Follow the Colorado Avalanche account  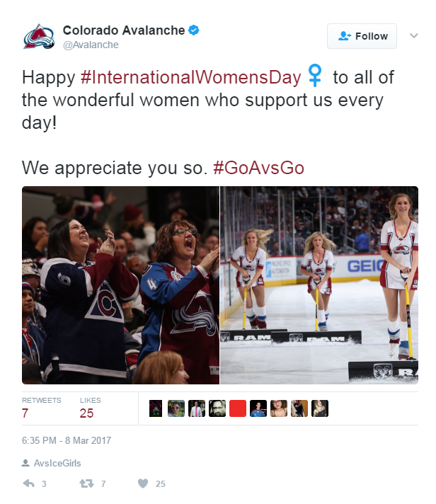coord(362,36)
